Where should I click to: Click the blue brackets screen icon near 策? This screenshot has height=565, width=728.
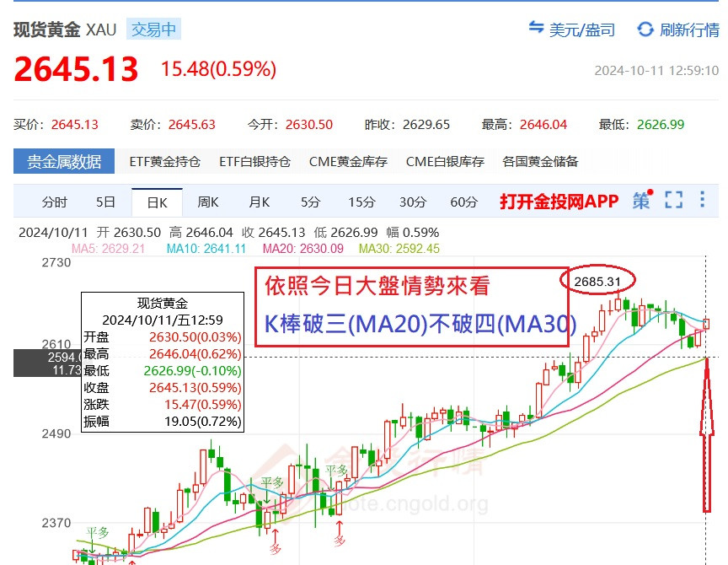[x=672, y=201]
